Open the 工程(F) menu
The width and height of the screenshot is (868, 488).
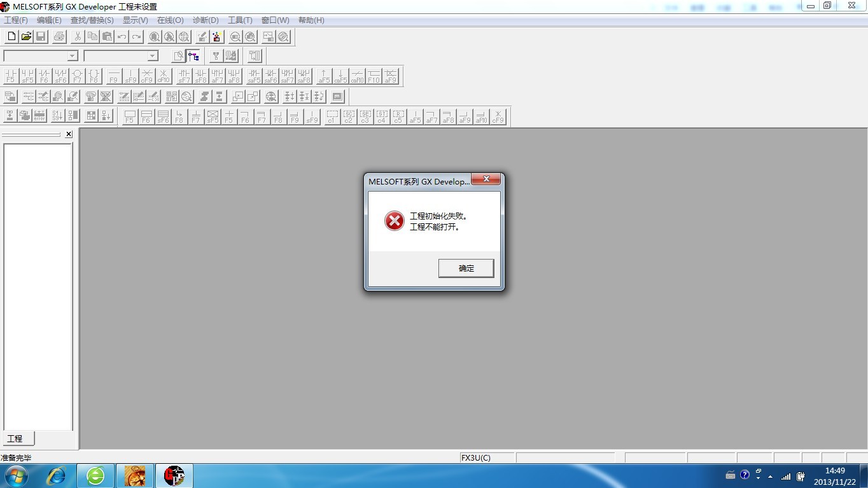16,20
